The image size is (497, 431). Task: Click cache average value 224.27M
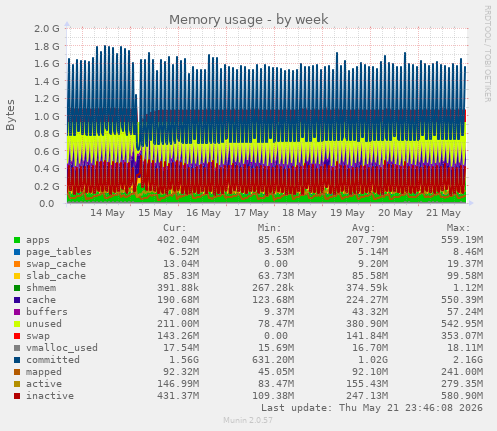(x=367, y=300)
